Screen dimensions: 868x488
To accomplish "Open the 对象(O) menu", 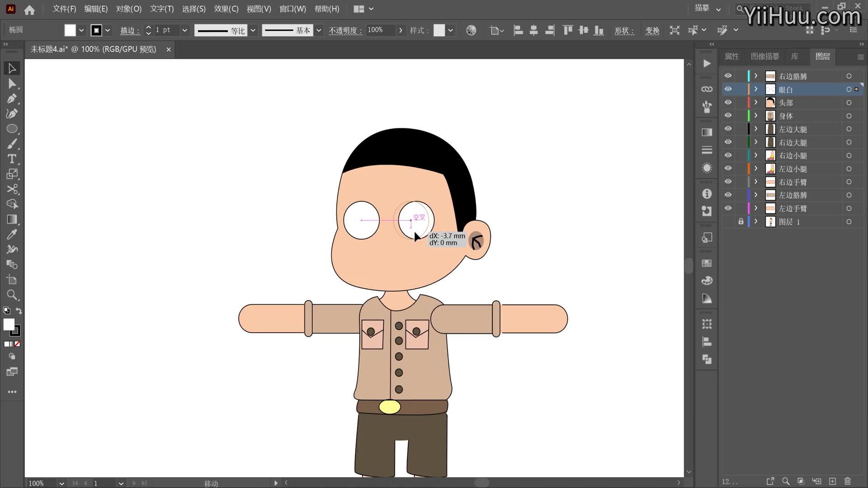I will pos(129,9).
